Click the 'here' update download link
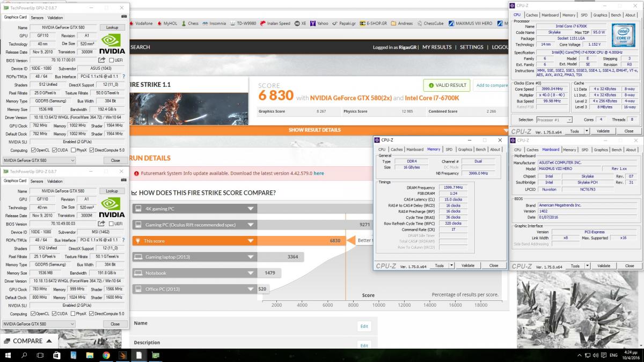Viewport: 644px width, 362px height. [x=319, y=173]
